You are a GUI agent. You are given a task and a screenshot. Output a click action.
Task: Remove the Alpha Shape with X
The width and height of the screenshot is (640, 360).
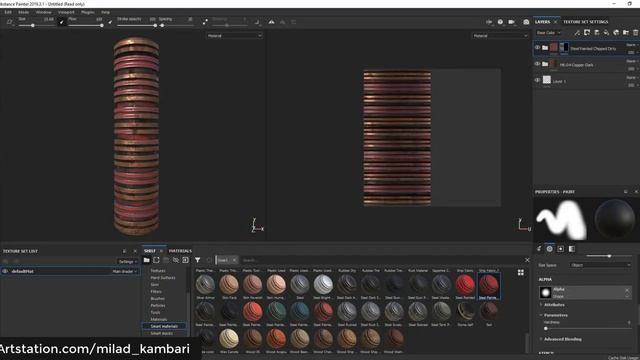pyautogui.click(x=627, y=290)
